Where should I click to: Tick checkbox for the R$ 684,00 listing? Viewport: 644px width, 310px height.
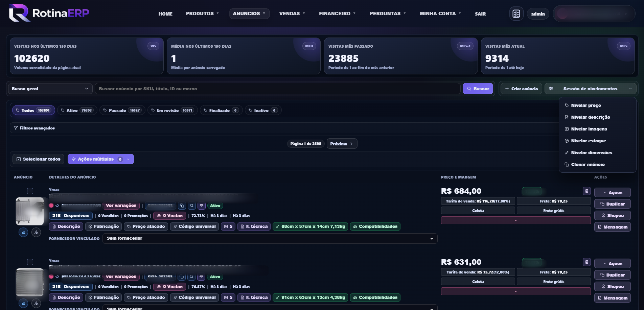[x=30, y=191]
